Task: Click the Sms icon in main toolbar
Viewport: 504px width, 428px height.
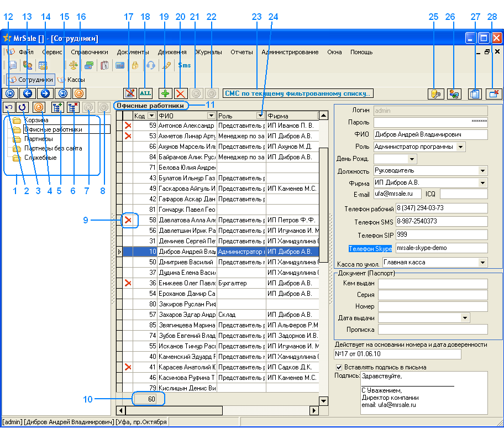Action: [x=185, y=65]
